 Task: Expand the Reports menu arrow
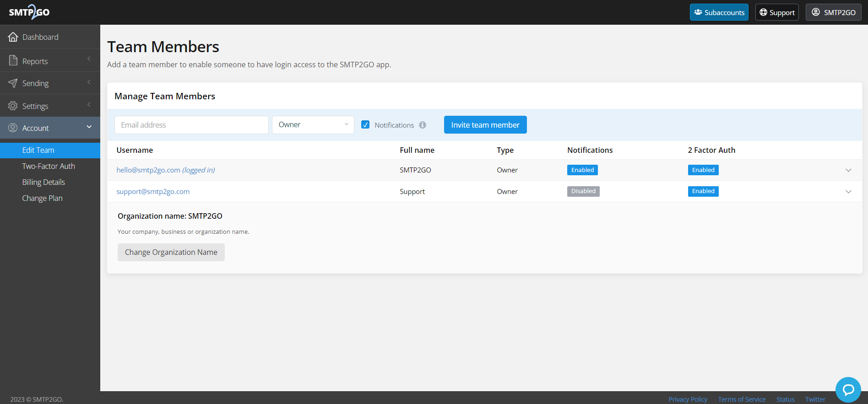89,59
